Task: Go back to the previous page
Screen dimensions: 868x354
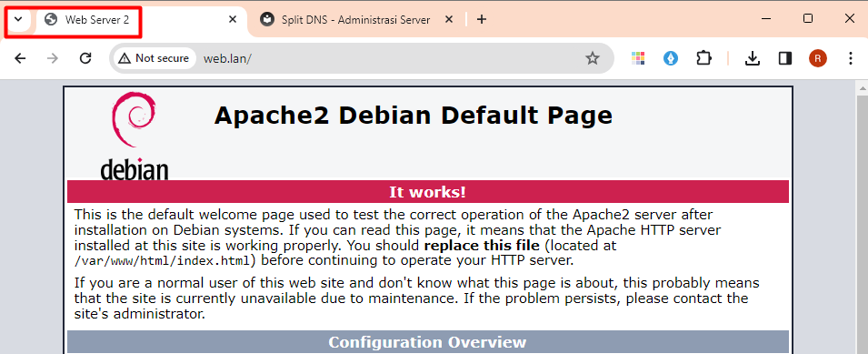Action: [x=20, y=58]
